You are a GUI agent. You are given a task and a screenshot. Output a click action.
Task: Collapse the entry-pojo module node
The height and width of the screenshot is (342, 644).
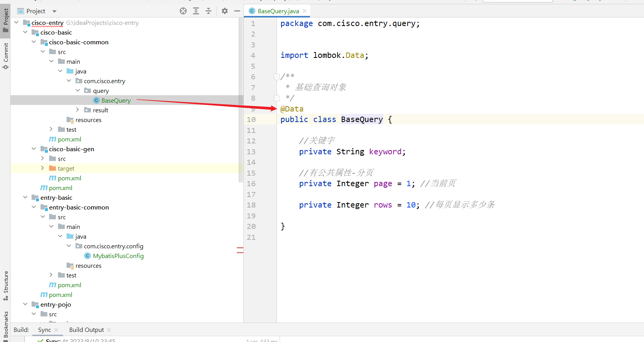[x=25, y=304]
